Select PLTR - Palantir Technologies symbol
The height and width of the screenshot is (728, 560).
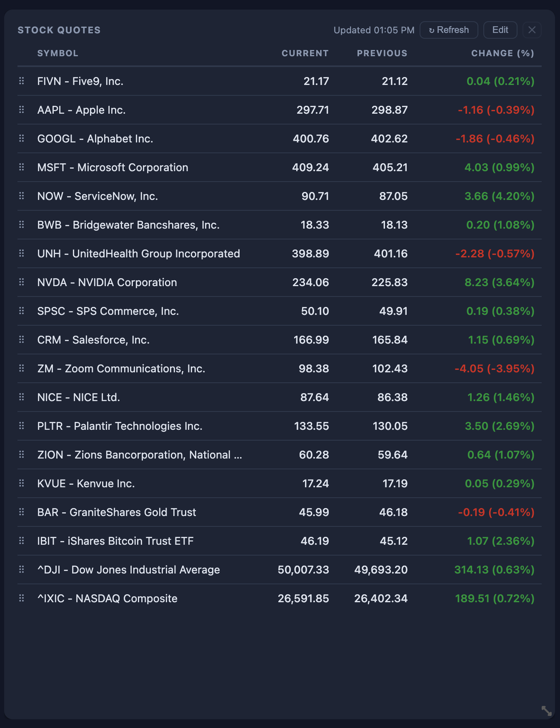point(120,426)
